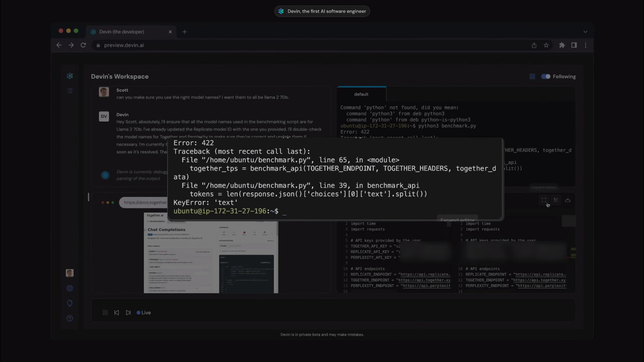Open settings gear in Devin sidebar

click(70, 288)
